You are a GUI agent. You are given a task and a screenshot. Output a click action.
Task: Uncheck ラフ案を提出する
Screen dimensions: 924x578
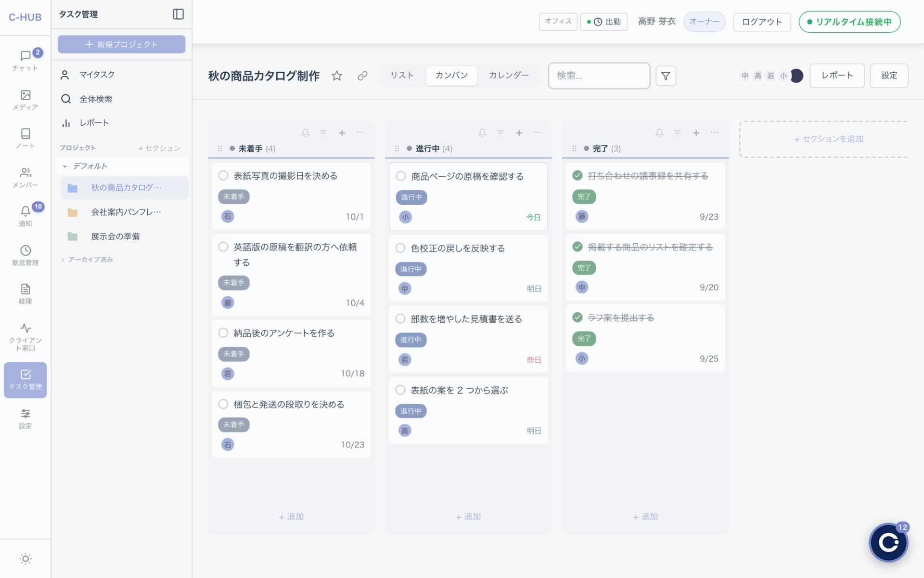(577, 317)
